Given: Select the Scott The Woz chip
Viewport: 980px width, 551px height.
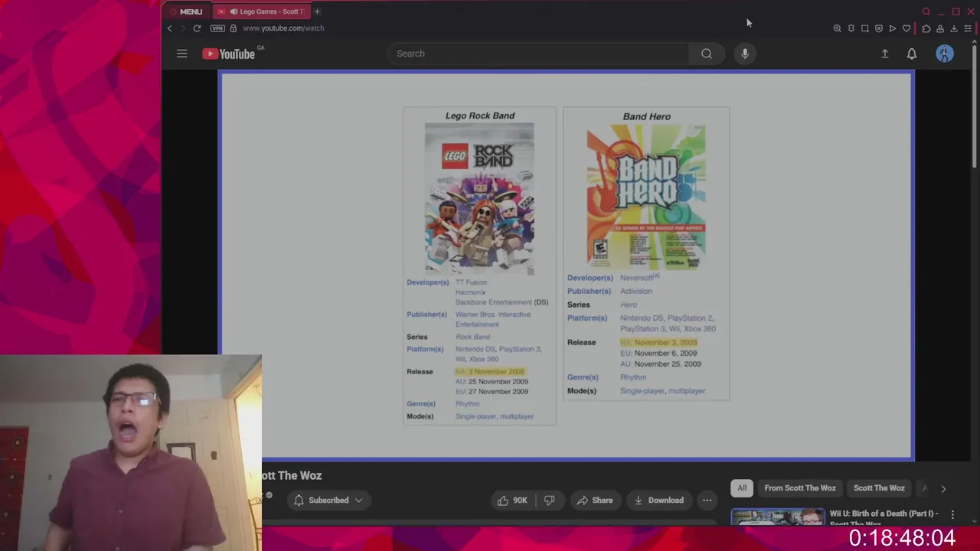Looking at the screenshot, I should [879, 488].
